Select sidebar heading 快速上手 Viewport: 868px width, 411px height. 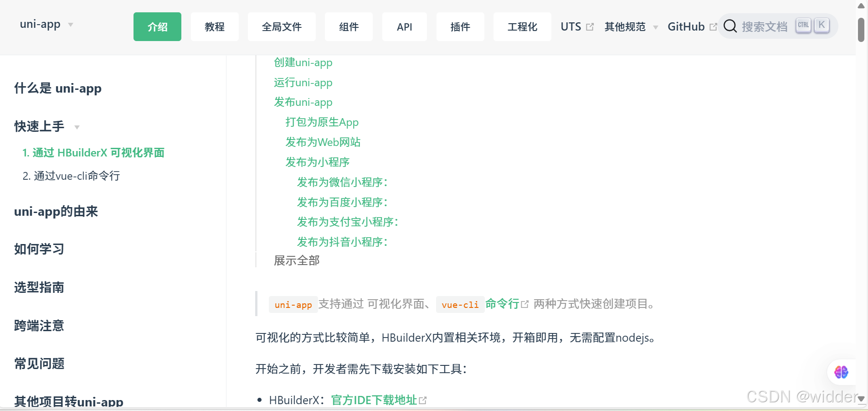(x=39, y=126)
